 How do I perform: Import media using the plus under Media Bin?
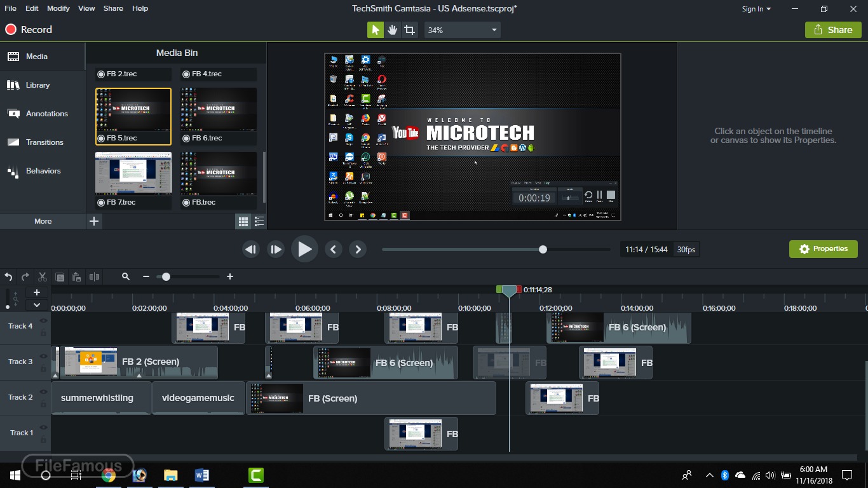(94, 221)
